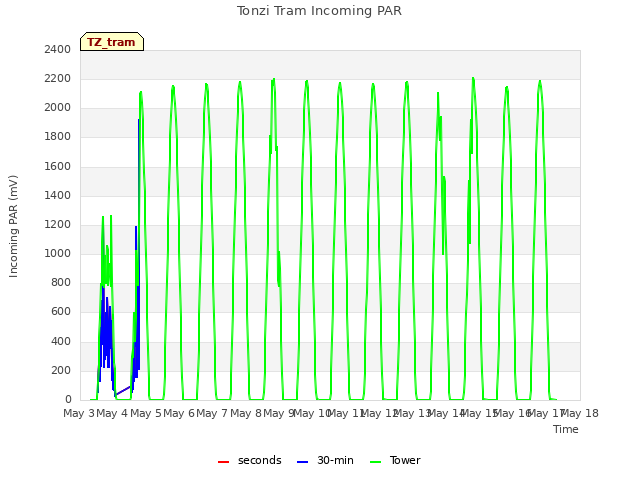Screen dimensions: 640x480
Task: Click the 1400 y-axis tick label
Action: click(58, 196)
